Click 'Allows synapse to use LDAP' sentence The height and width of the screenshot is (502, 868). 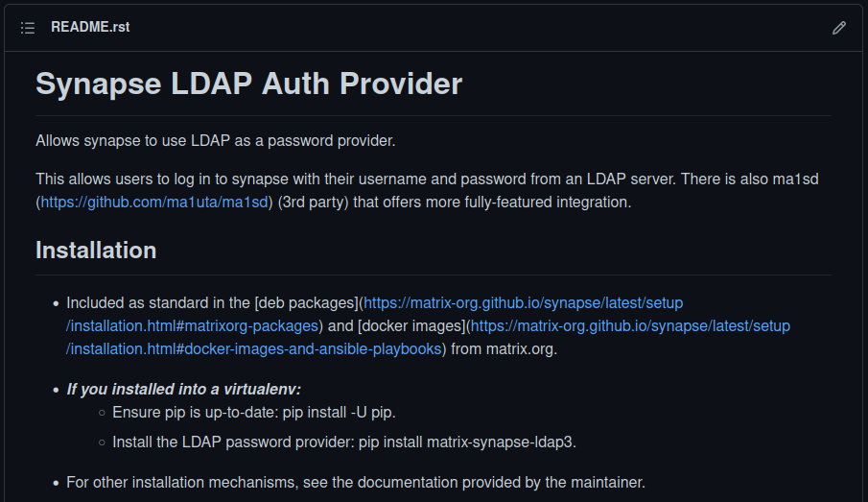click(216, 141)
